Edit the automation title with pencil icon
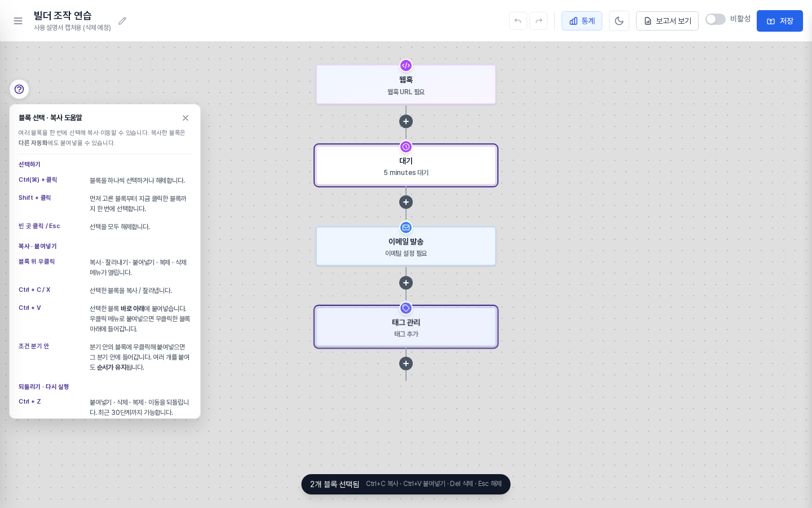Image resolution: width=812 pixels, height=508 pixels. click(122, 21)
